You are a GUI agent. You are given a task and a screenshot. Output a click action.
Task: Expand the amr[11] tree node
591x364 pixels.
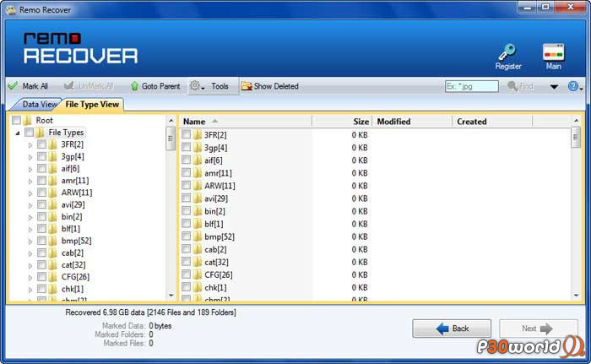pyautogui.click(x=30, y=181)
